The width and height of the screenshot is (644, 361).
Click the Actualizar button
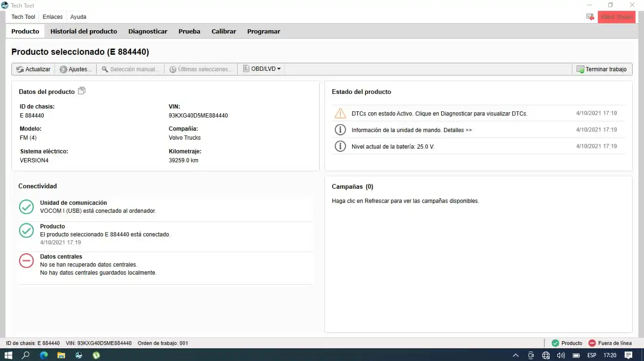tap(33, 69)
